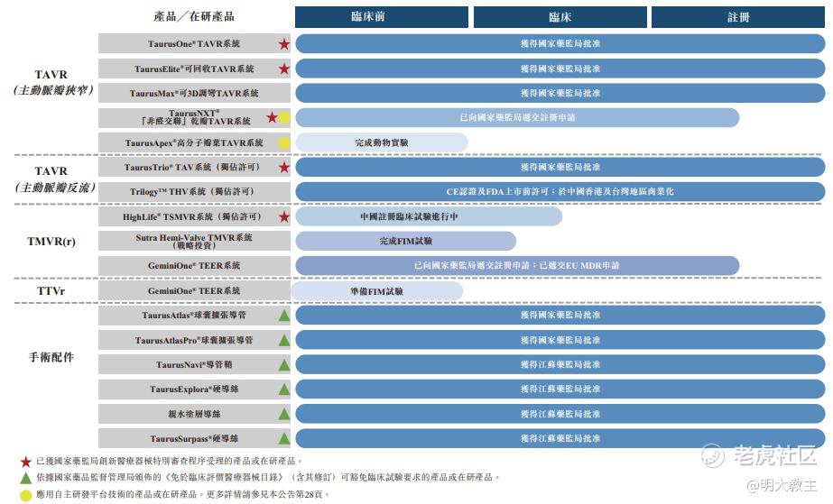The width and height of the screenshot is (833, 504).
Task: Click the yellow circle beside TaurusApex高分子瓣葉TAVR系統
Action: click(284, 142)
